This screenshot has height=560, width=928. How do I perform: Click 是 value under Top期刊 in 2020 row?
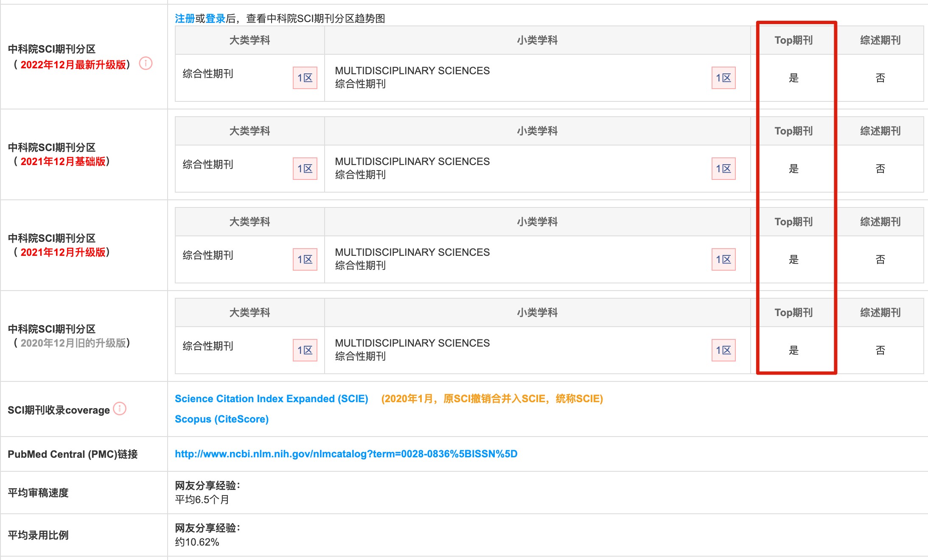[793, 350]
